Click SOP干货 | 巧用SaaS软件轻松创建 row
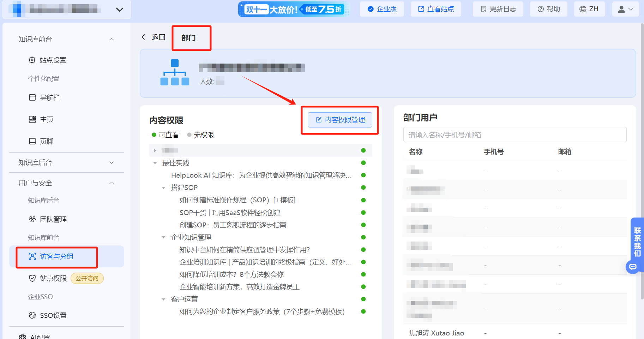Screen dimensions: 644x339 click(230, 213)
